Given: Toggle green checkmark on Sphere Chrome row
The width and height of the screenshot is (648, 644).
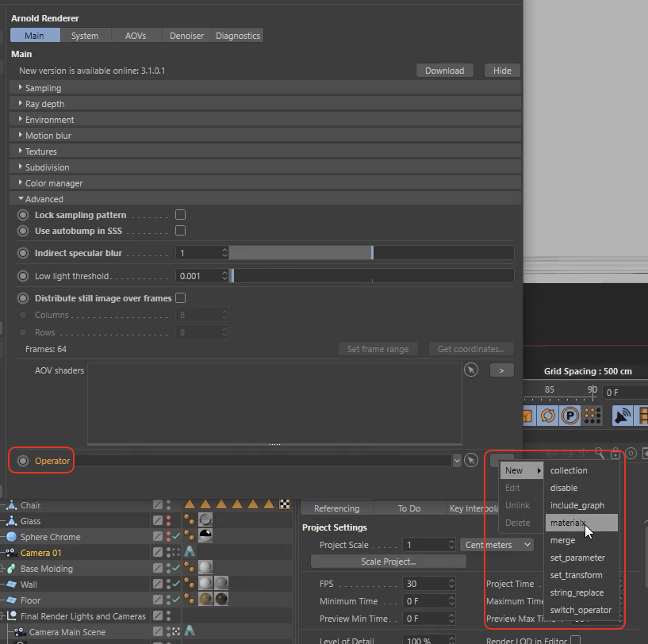Looking at the screenshot, I should point(176,536).
